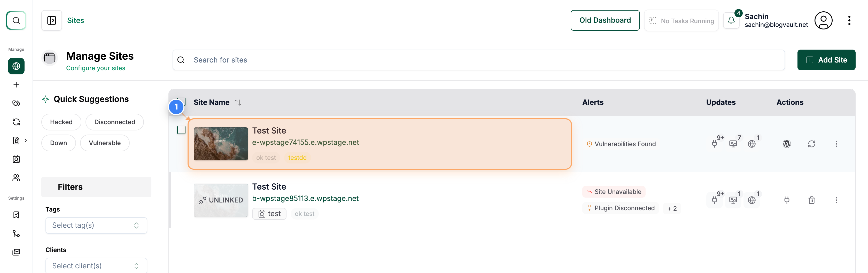Switch to the Old Dashboard
Image resolution: width=868 pixels, height=273 pixels.
coord(605,20)
